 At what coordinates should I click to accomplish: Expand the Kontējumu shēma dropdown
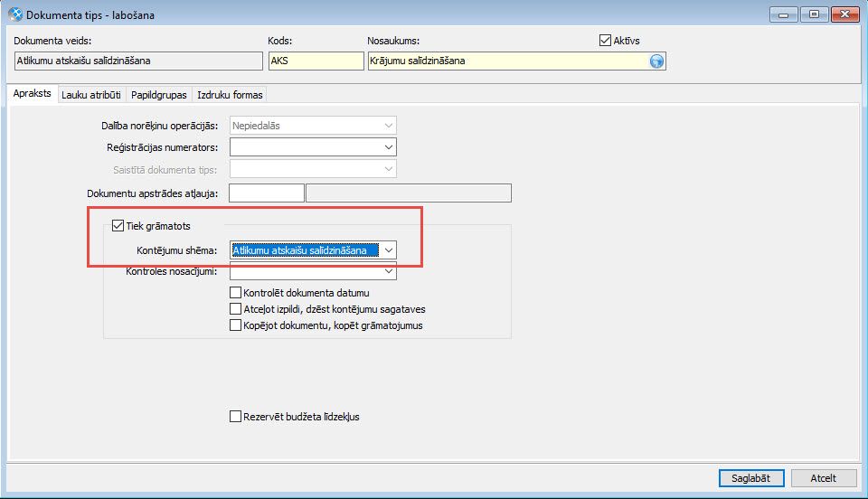coord(389,250)
